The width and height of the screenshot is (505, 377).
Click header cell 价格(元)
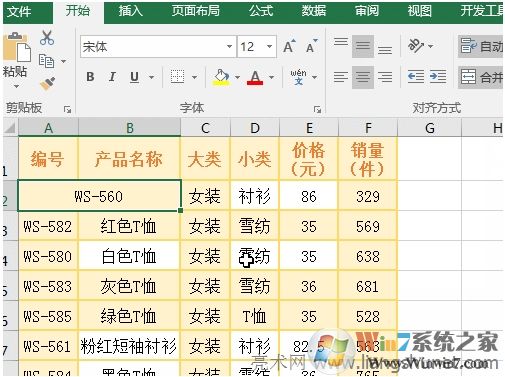tap(309, 159)
